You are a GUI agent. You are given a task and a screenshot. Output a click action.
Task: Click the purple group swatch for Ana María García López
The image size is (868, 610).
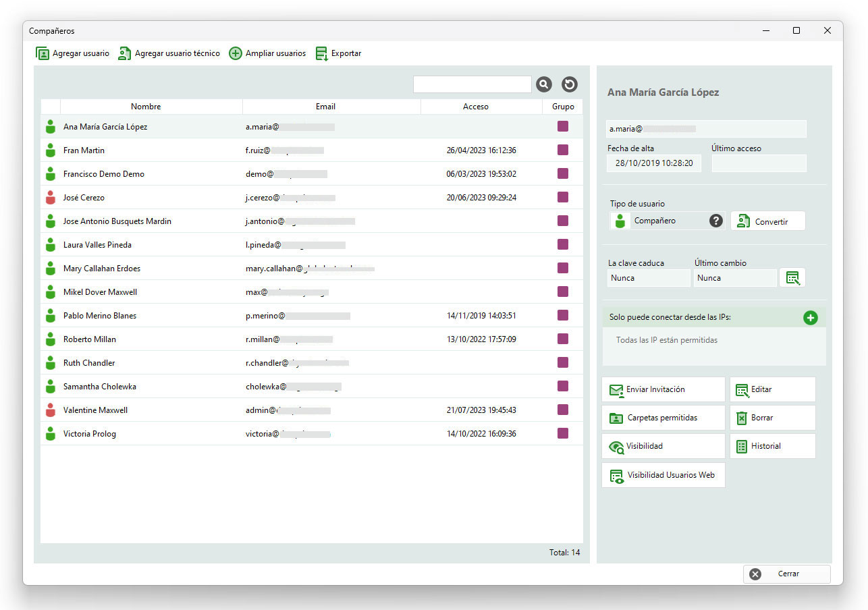[563, 126]
